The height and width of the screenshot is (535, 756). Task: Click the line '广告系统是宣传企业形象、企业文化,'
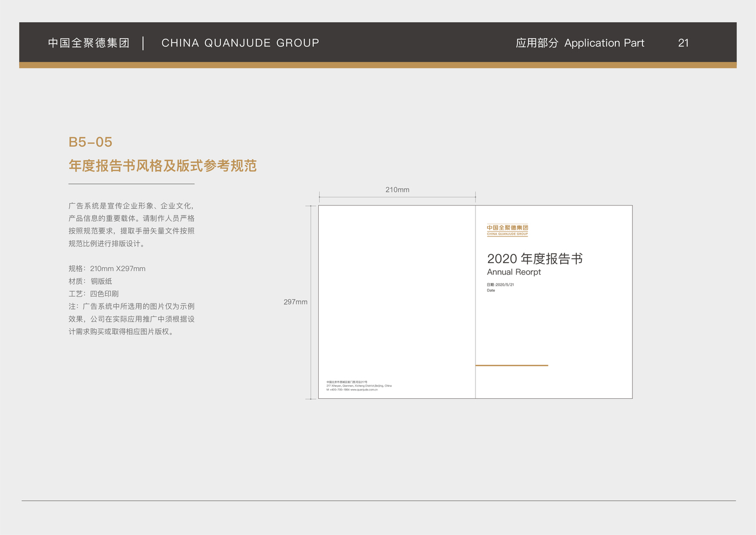click(131, 206)
